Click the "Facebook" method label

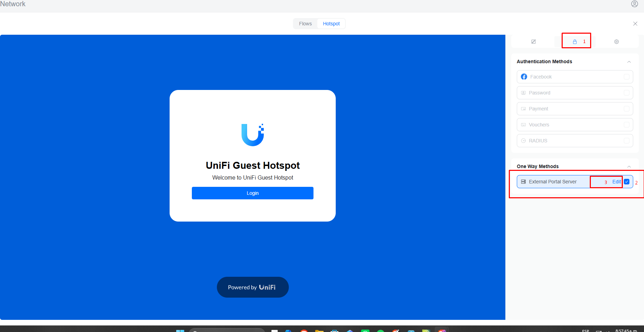click(x=541, y=77)
